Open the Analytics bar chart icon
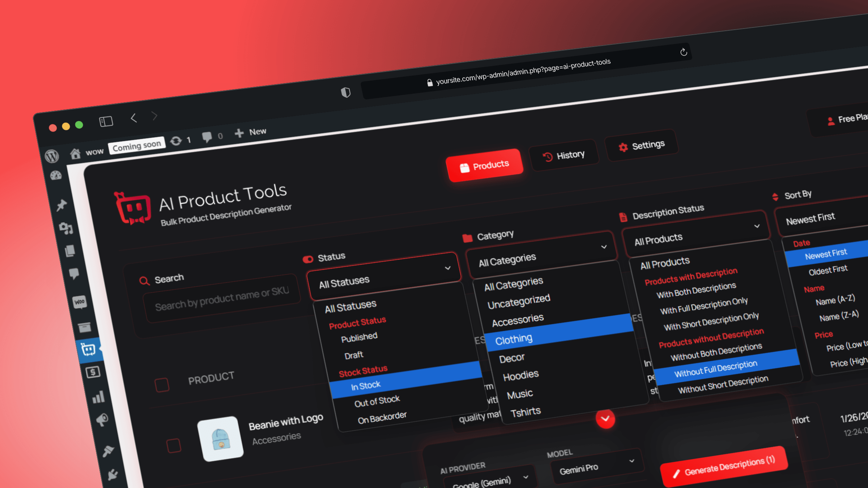The image size is (868, 488). (x=98, y=397)
